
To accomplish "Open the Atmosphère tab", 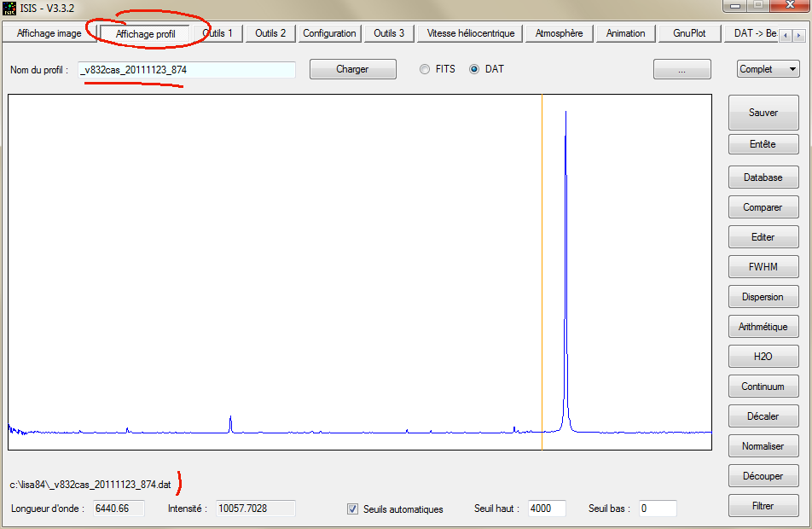I will click(559, 33).
